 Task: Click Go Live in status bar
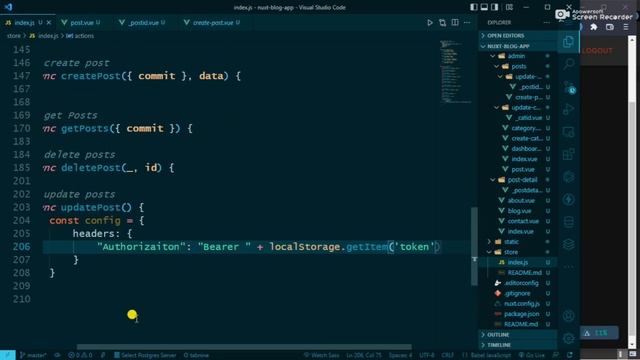532,355
